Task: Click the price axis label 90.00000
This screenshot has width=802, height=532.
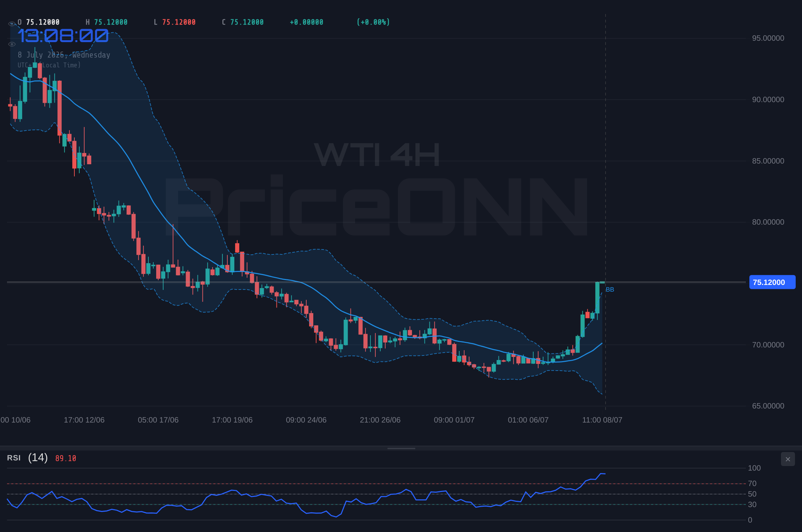Action: pyautogui.click(x=768, y=100)
